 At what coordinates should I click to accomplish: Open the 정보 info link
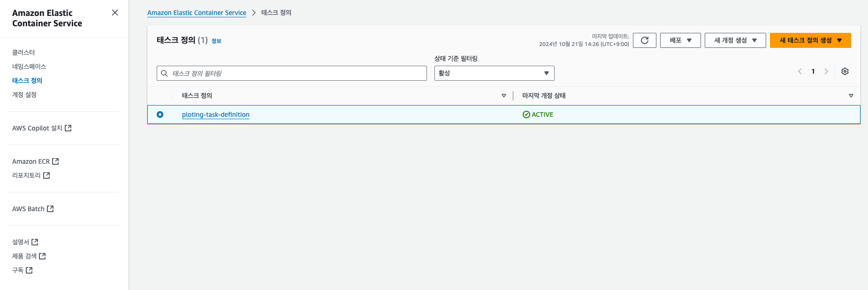tap(216, 41)
